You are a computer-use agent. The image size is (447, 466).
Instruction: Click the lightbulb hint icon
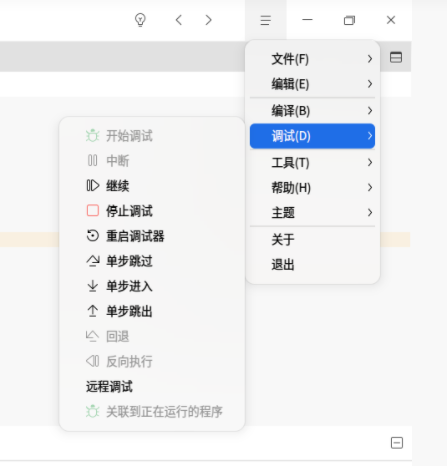point(140,20)
